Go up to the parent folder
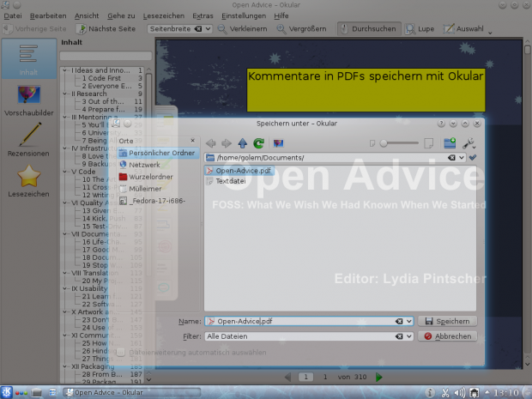Screen dimensions: 532x399 coord(242,143)
